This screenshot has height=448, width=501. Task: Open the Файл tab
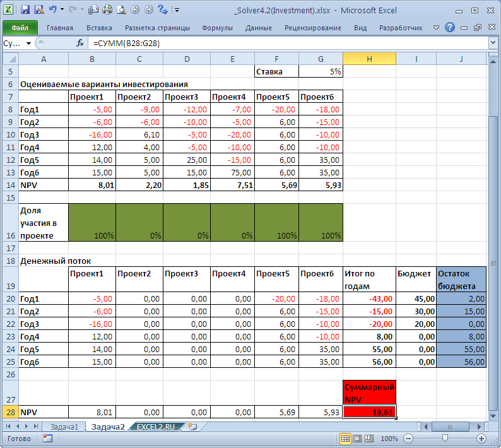(x=20, y=28)
